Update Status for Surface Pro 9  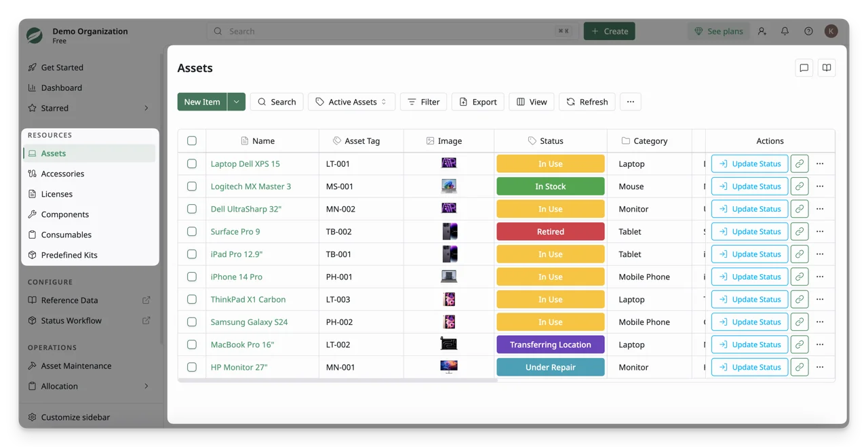click(x=749, y=231)
